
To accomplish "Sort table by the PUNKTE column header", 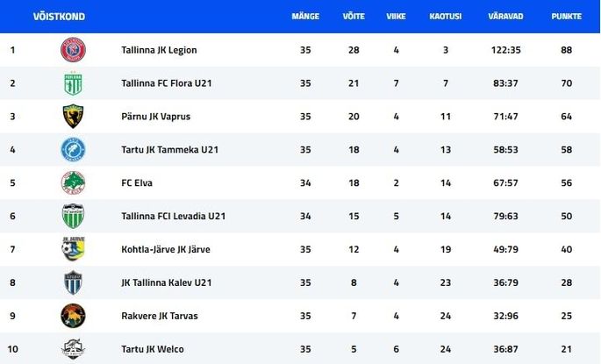I will coord(566,16).
